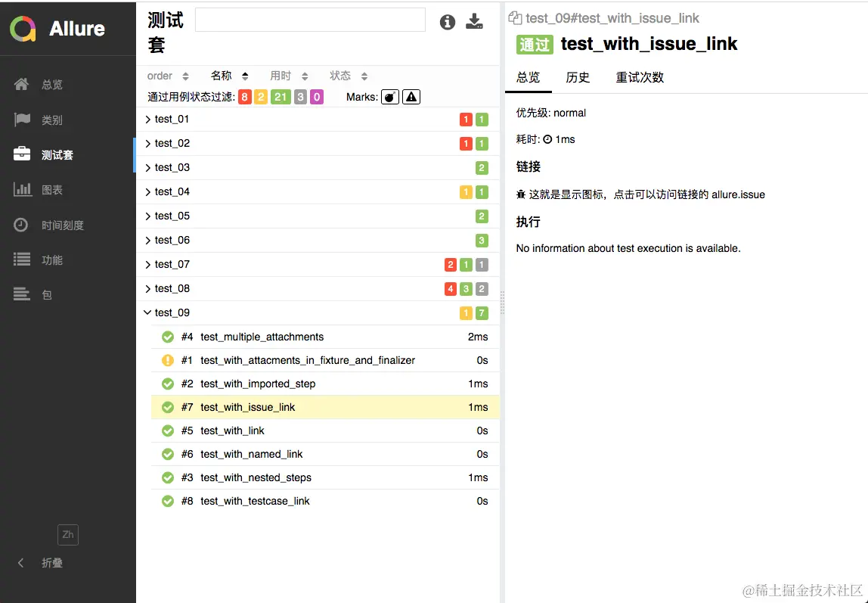Switch to the 重试次数 retries tab
The height and width of the screenshot is (603, 868).
tap(640, 77)
